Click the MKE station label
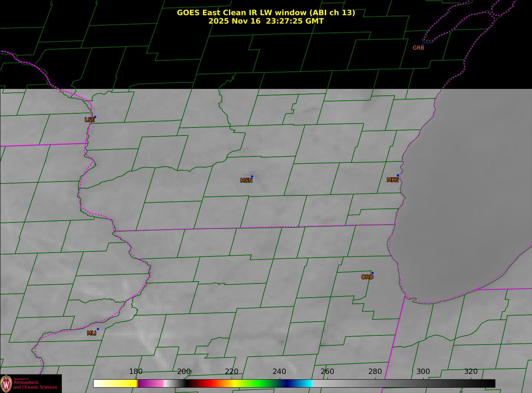The width and height of the screenshot is (532, 393). pyautogui.click(x=392, y=180)
